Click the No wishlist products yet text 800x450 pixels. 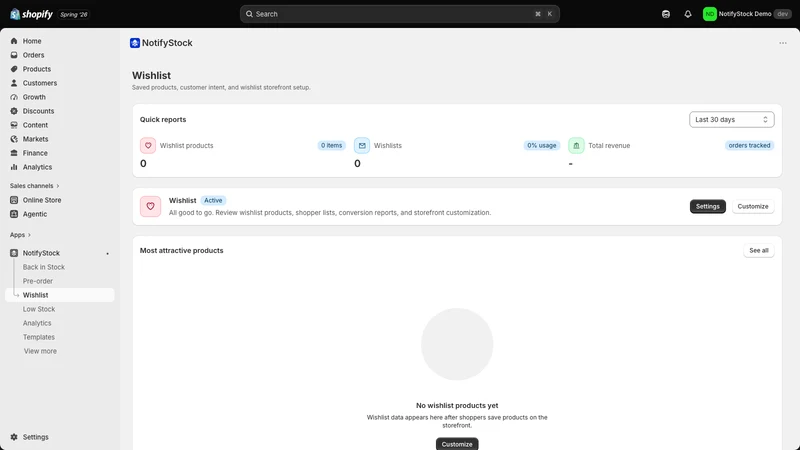[x=457, y=406]
